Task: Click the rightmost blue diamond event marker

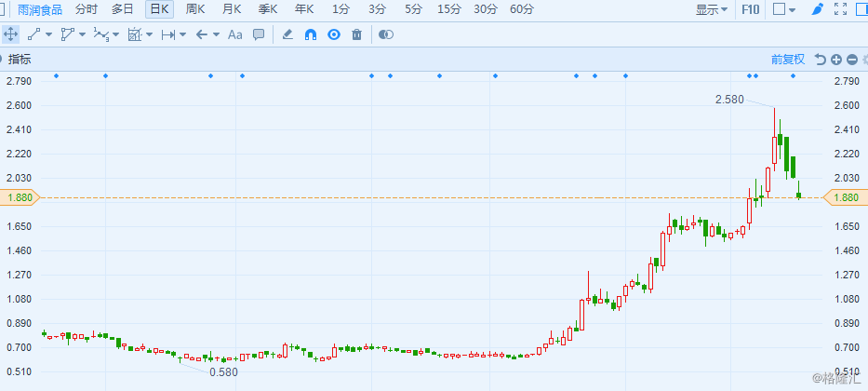Action: (x=793, y=76)
